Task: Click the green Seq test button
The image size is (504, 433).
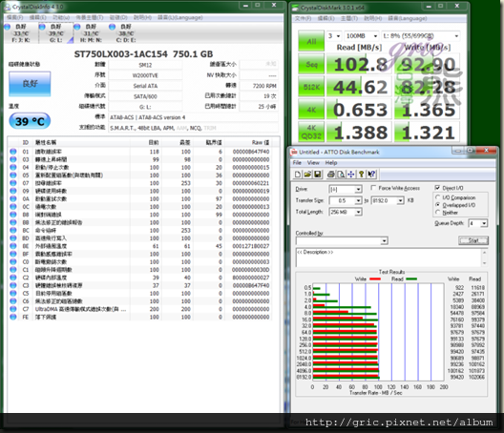Action: 311,64
